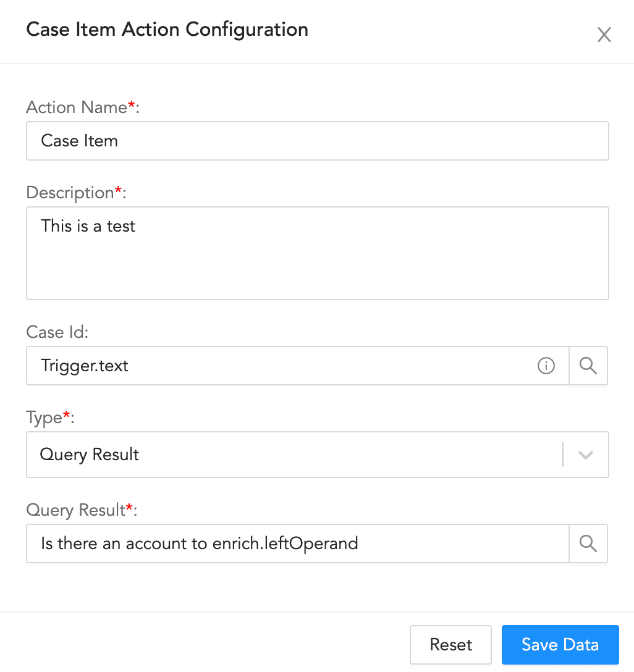Click the Case Id label
634x672 pixels.
pyautogui.click(x=56, y=332)
